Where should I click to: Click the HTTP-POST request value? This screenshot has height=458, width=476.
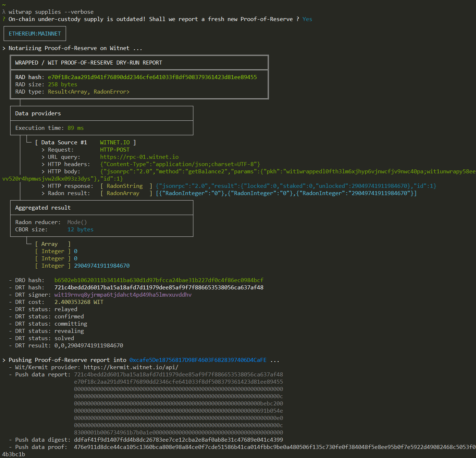click(x=115, y=150)
